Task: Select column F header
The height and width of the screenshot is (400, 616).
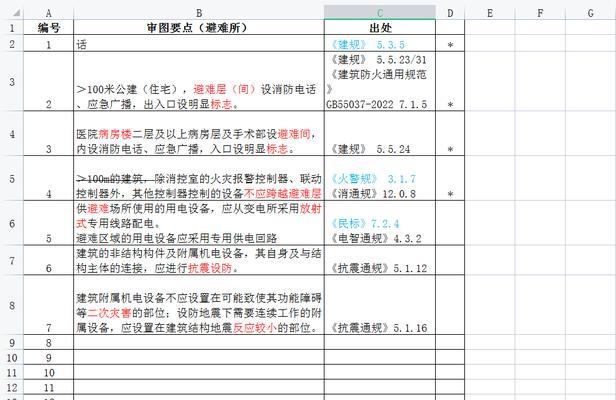Action: click(540, 13)
